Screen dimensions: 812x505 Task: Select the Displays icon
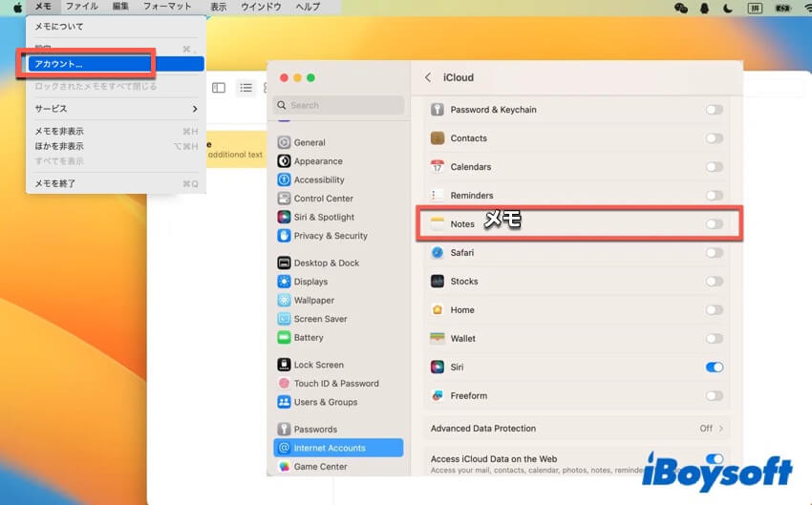(284, 282)
